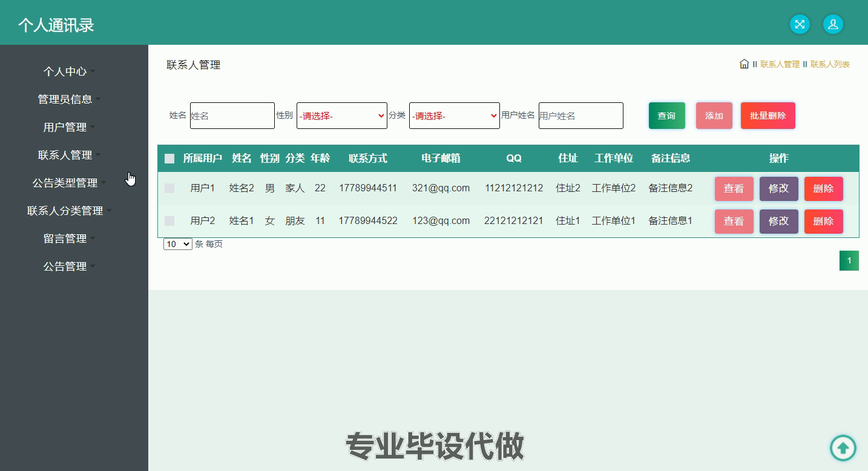Click the 联系方式 column header

pos(368,158)
